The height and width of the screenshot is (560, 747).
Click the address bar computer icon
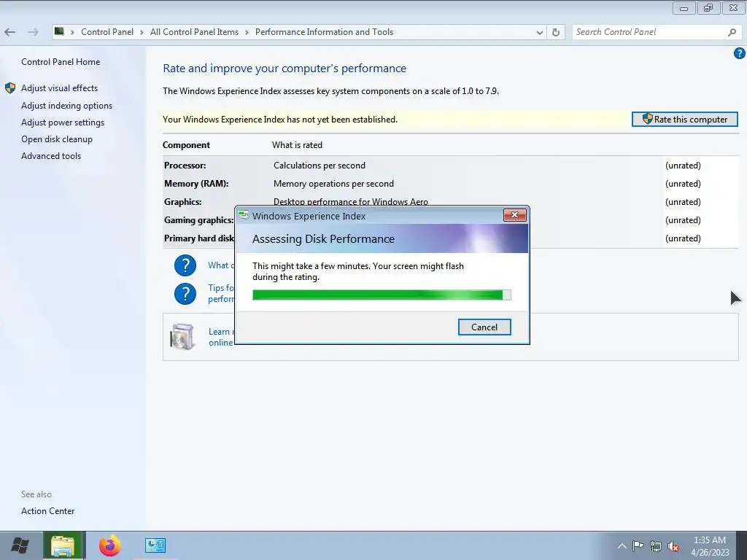(59, 31)
